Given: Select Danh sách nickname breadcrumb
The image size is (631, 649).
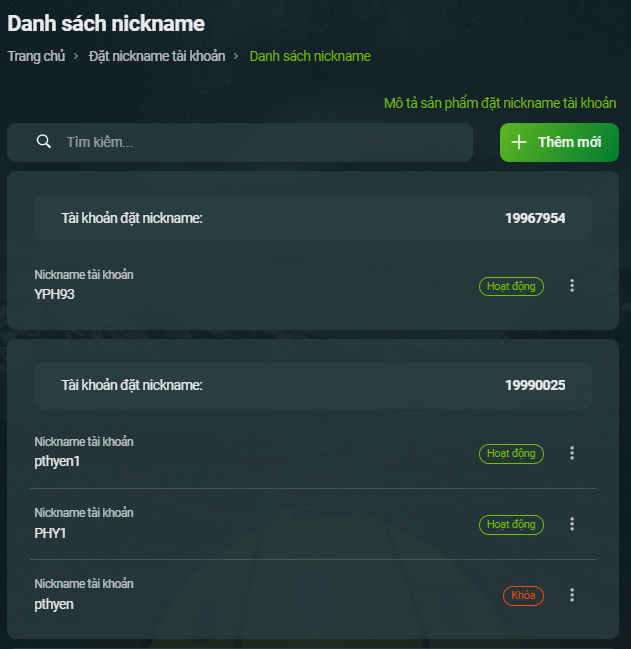Looking at the screenshot, I should (310, 56).
